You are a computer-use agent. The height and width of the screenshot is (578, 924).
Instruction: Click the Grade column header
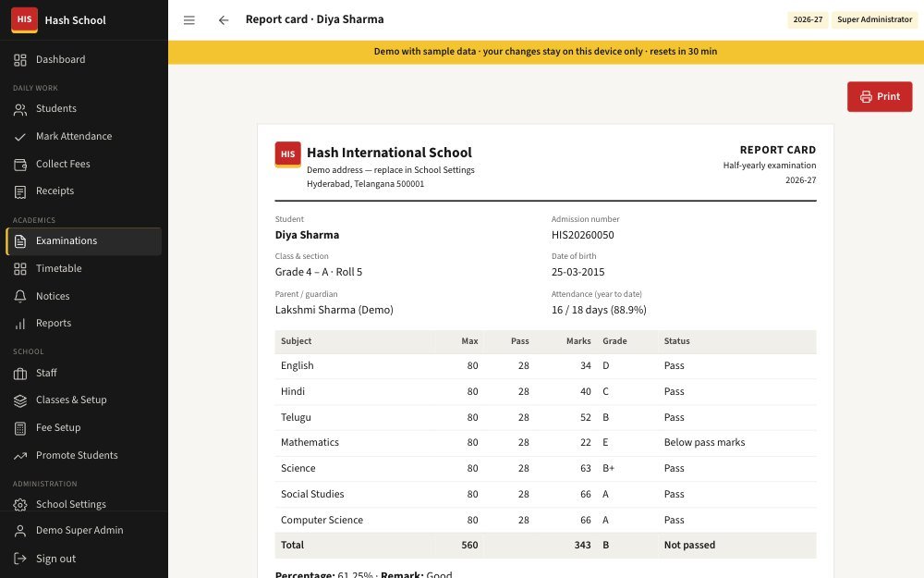614,341
